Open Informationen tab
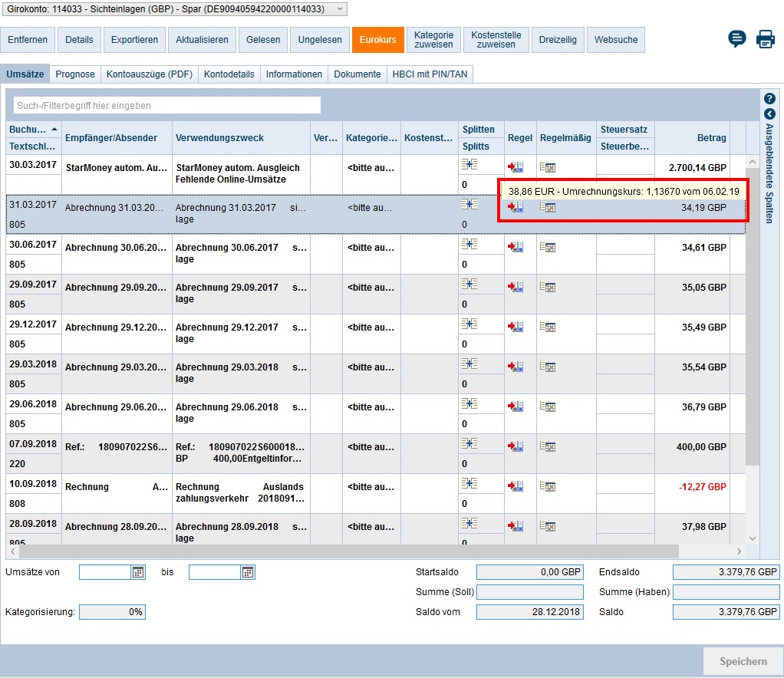 point(294,74)
